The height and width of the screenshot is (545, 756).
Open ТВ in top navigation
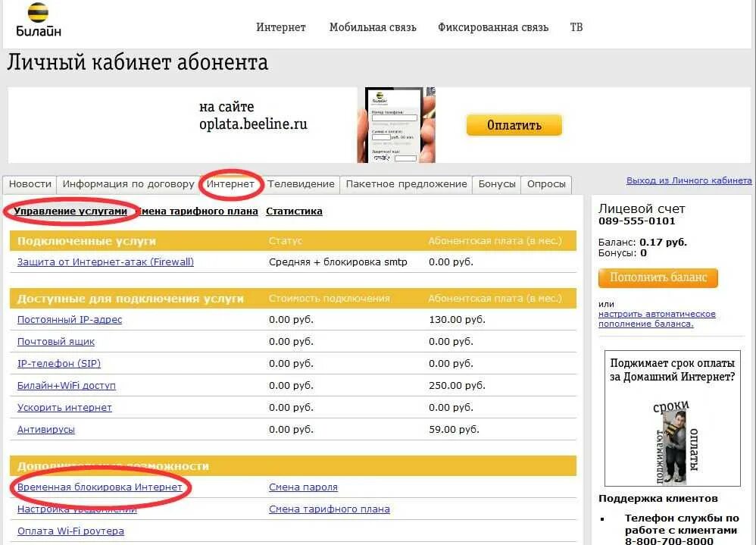coord(576,27)
